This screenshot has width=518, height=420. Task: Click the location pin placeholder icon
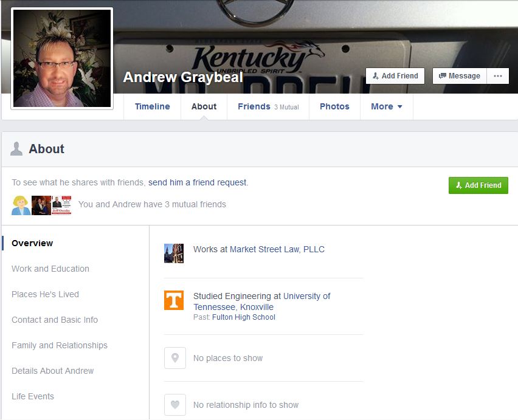tap(174, 358)
